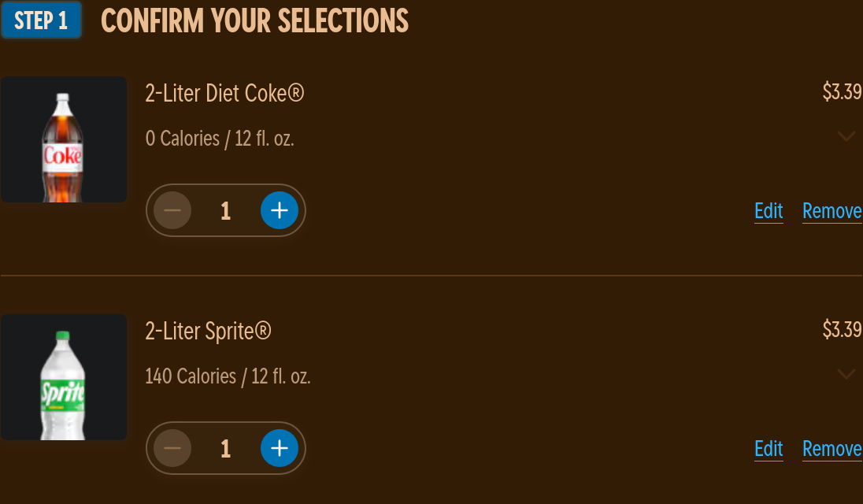Click the Confirm Your Selections heading
863x504 pixels.
pyautogui.click(x=254, y=21)
